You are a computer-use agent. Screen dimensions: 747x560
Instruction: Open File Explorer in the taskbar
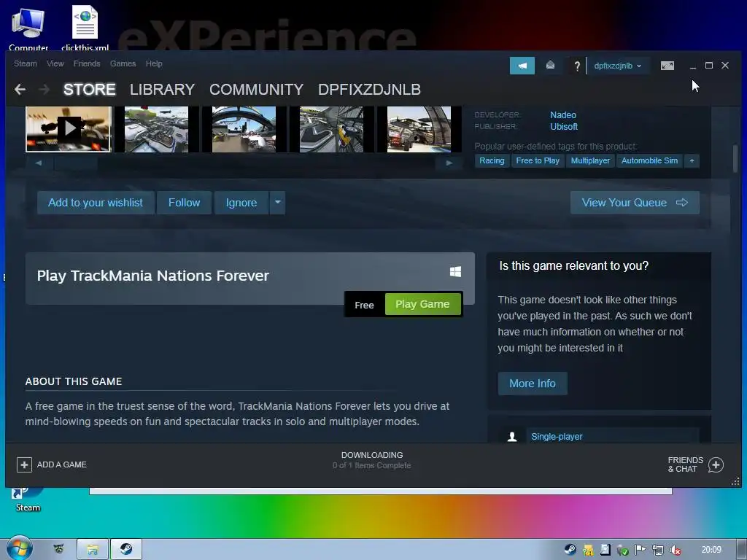pos(93,550)
